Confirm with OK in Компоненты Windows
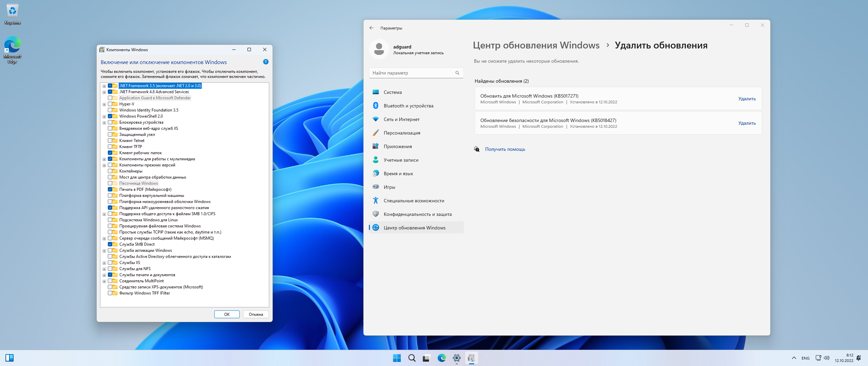Viewport: 868px width, 366px height. tap(227, 314)
